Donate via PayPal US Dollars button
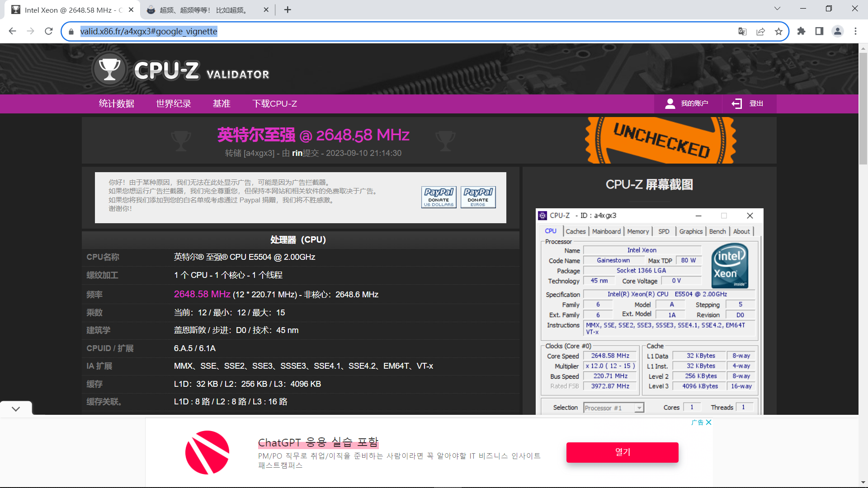This screenshot has height=488, width=868. click(439, 197)
